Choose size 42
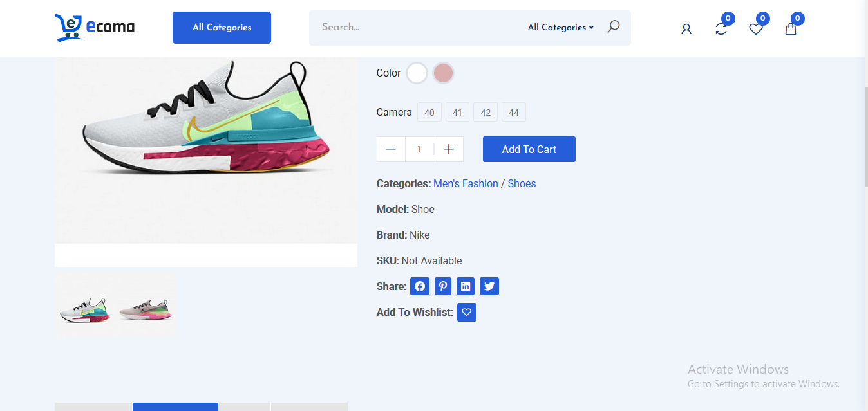 pos(486,113)
